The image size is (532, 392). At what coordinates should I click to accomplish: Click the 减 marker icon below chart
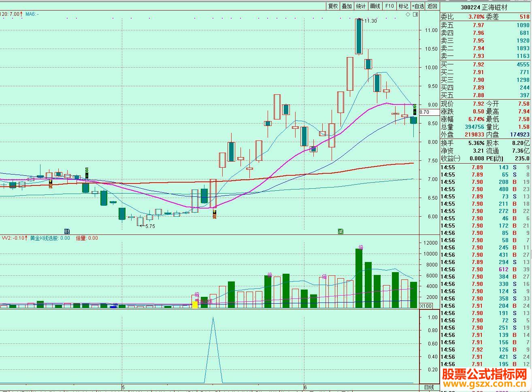[340, 231]
